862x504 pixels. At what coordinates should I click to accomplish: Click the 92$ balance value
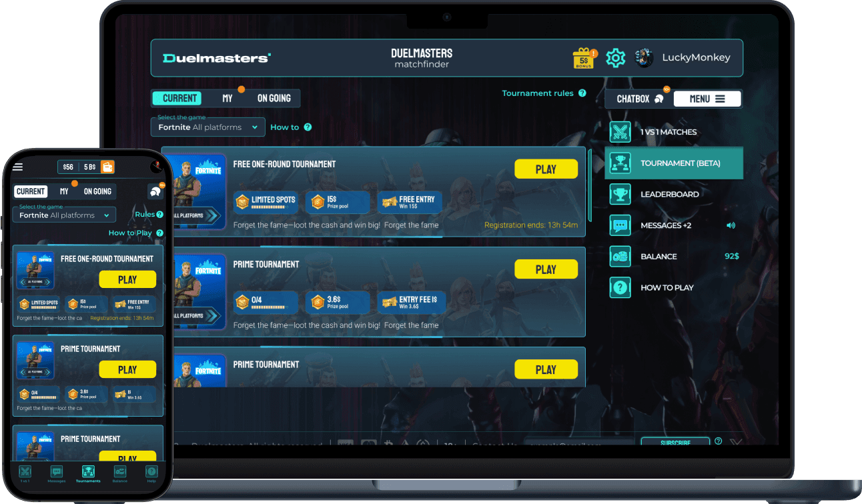(x=732, y=257)
